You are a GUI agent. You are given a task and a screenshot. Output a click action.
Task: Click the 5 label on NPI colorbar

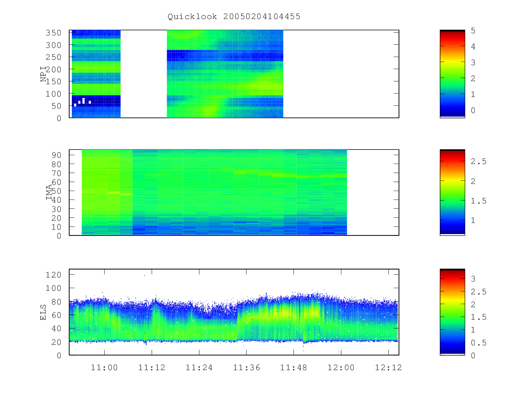click(473, 31)
